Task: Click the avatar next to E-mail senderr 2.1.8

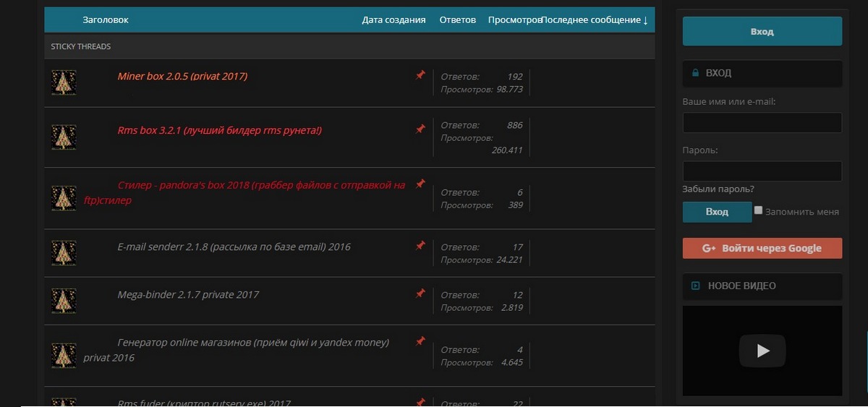Action: [64, 253]
